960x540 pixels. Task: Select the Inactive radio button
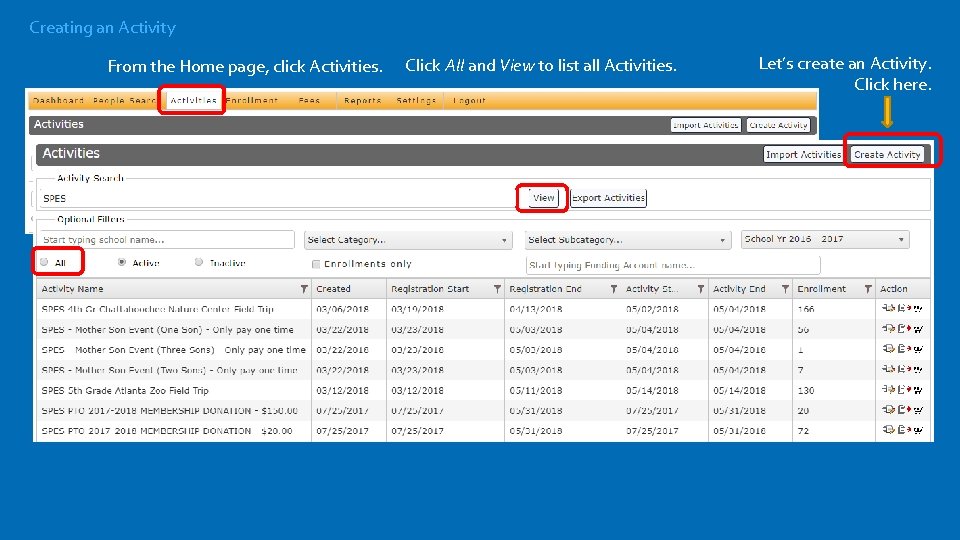click(199, 262)
